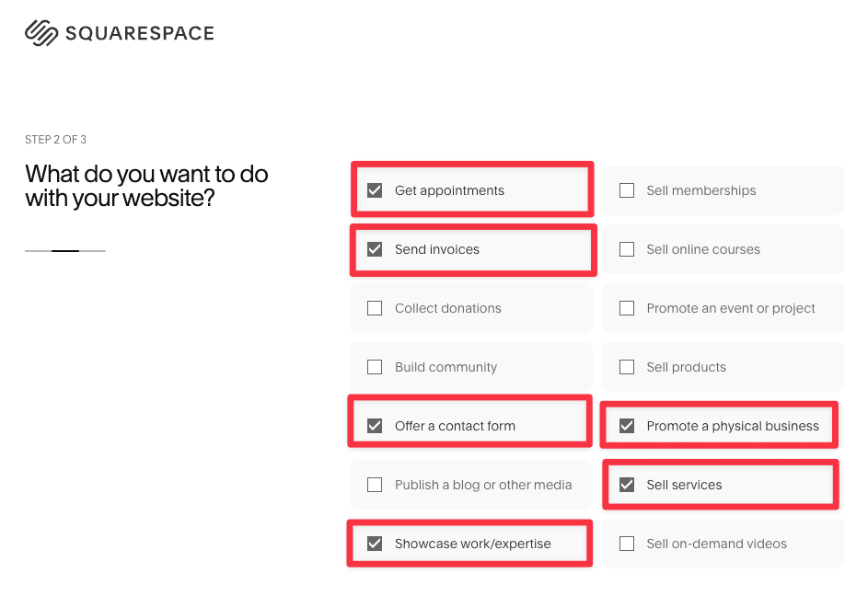Click the SQUARESPACE wordmark text

[x=140, y=32]
